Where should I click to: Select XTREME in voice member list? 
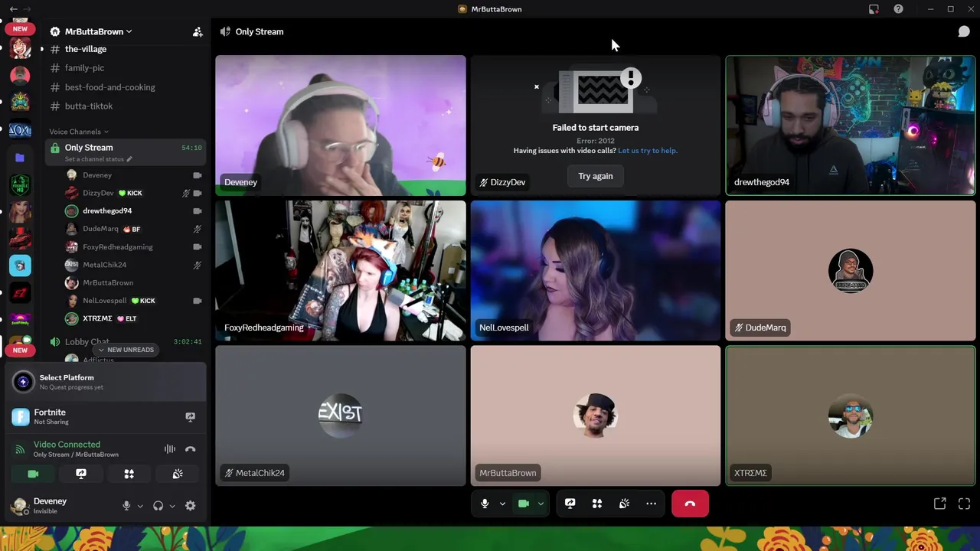97,318
